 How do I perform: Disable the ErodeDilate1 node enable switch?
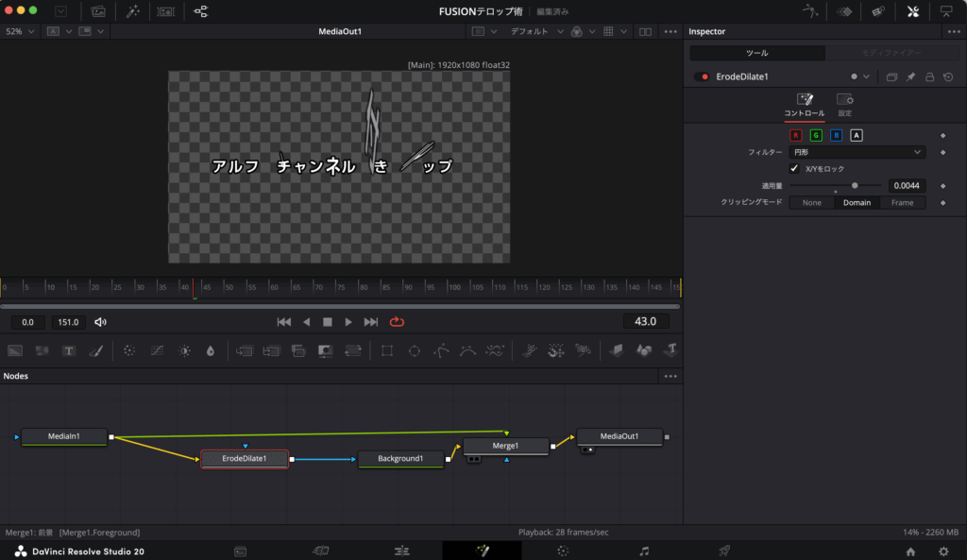(x=701, y=76)
